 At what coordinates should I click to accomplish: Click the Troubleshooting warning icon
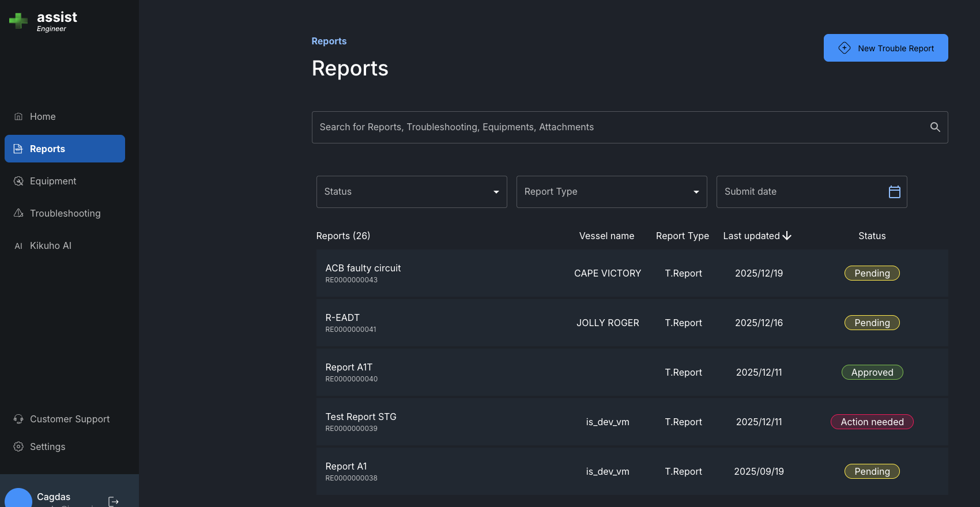(x=18, y=213)
